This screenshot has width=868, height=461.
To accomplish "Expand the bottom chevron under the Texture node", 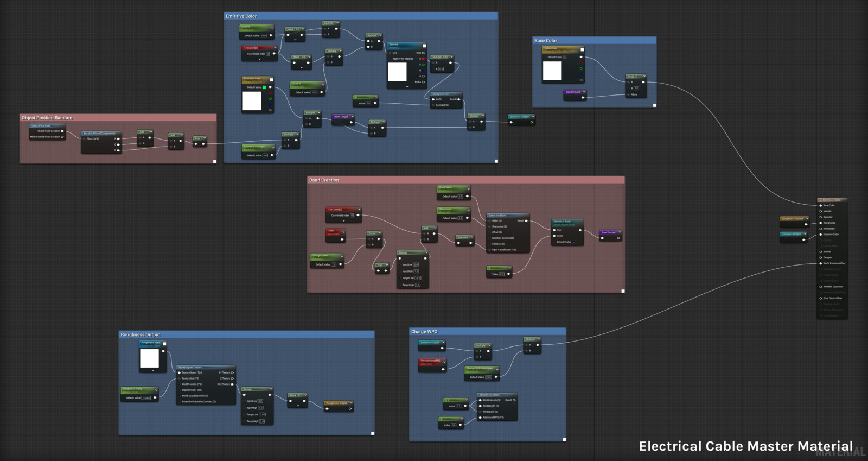I will pyautogui.click(x=407, y=87).
